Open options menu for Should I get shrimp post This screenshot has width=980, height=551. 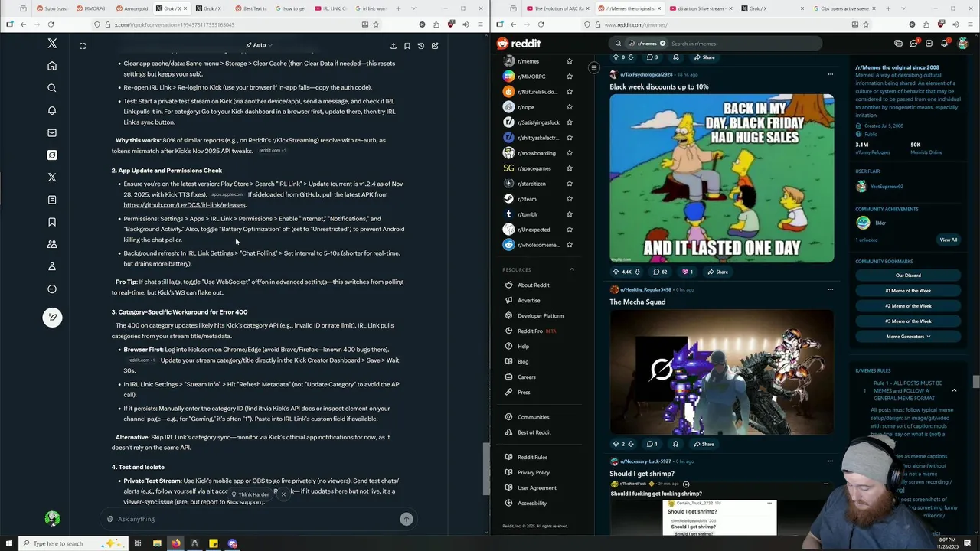pos(830,461)
